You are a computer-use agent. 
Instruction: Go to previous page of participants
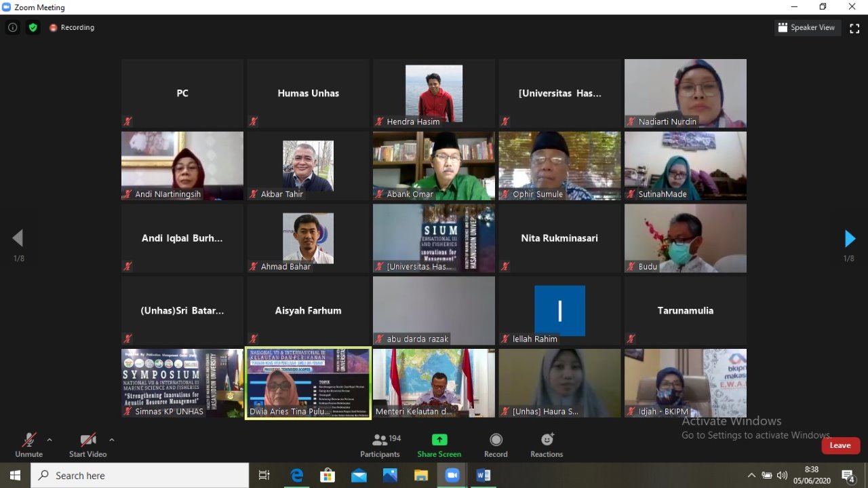tap(18, 238)
